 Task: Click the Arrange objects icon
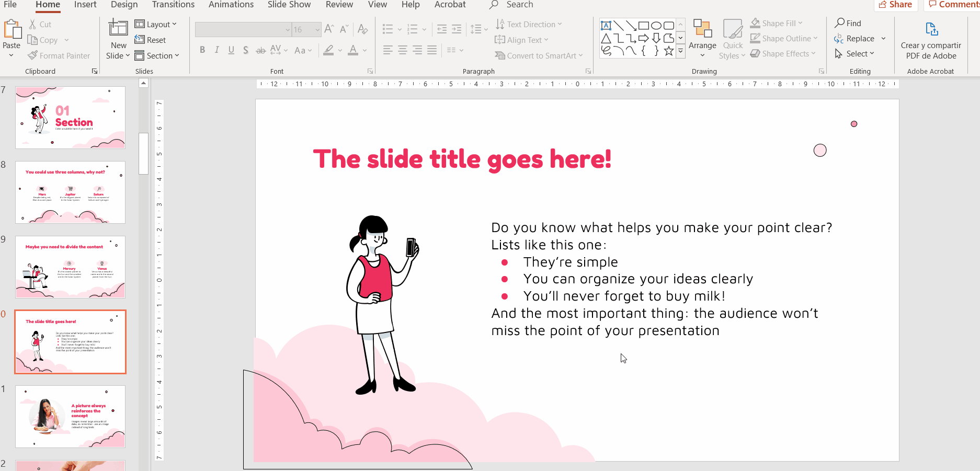[x=702, y=29]
